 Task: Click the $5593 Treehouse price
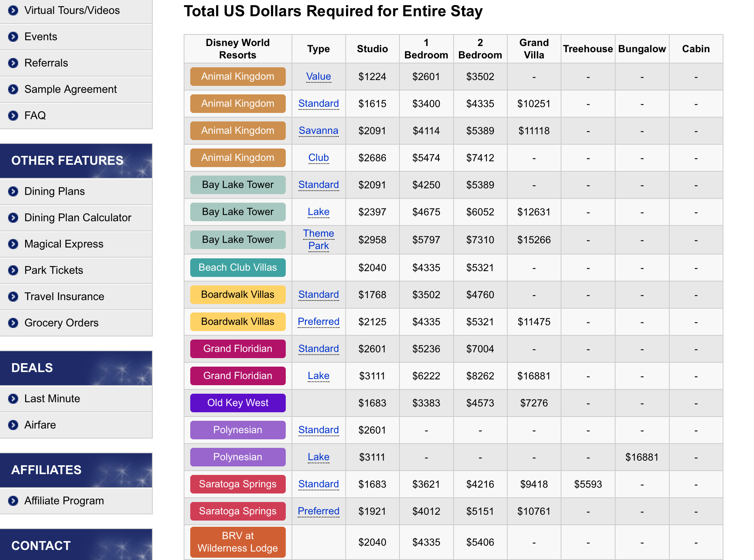tap(588, 484)
